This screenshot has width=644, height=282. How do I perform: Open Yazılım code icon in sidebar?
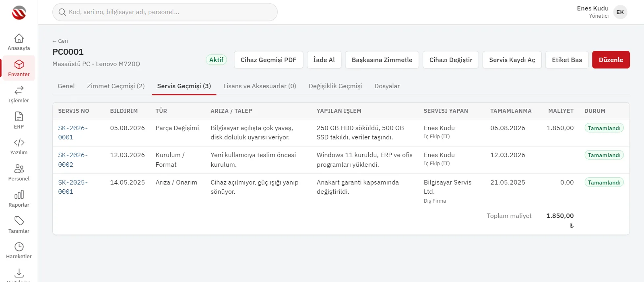tap(19, 143)
